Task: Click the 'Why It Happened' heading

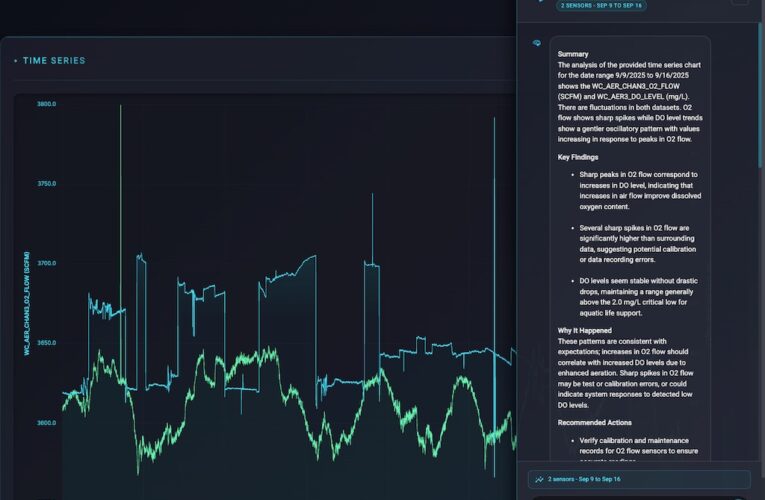Action: (584, 330)
